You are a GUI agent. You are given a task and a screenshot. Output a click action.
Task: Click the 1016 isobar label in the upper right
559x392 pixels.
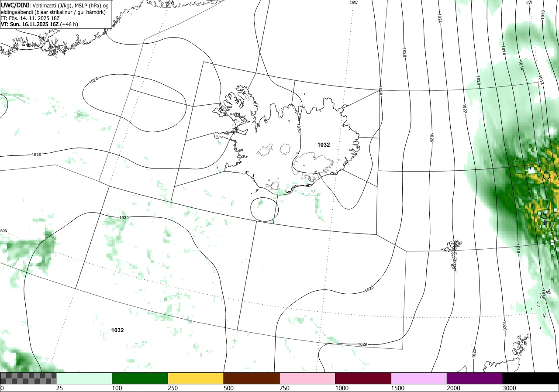click(504, 51)
